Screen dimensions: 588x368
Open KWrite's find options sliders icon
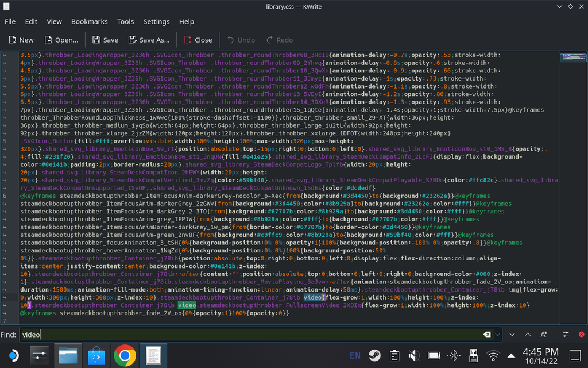point(564,334)
